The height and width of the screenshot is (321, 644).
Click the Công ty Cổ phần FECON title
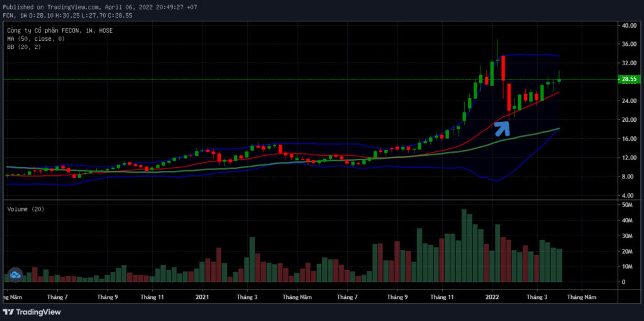click(x=60, y=30)
